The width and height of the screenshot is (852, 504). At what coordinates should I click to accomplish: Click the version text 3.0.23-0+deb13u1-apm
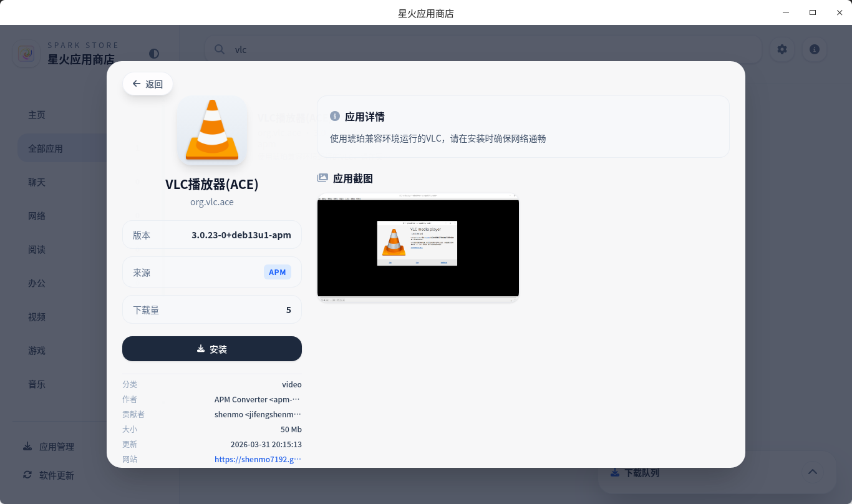(241, 235)
